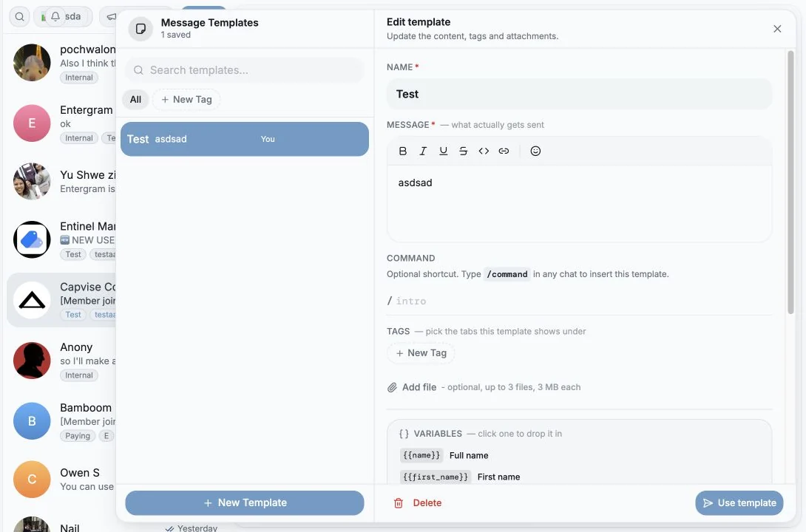Click the Paying tag on Bamboom chat
806x532 pixels.
78,436
